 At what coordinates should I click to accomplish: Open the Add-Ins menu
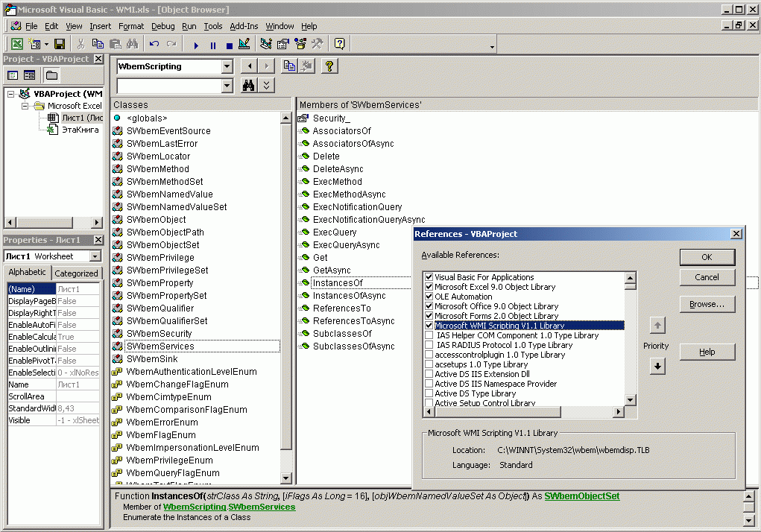[244, 26]
